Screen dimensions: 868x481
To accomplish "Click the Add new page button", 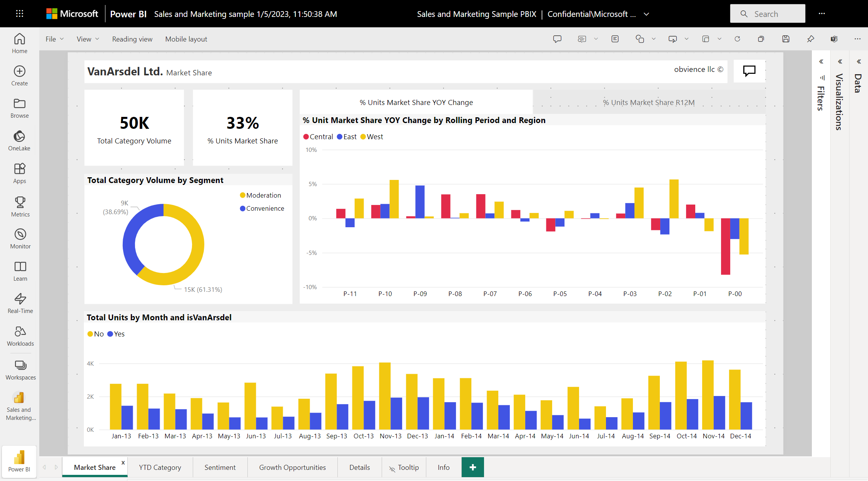I will pos(473,468).
